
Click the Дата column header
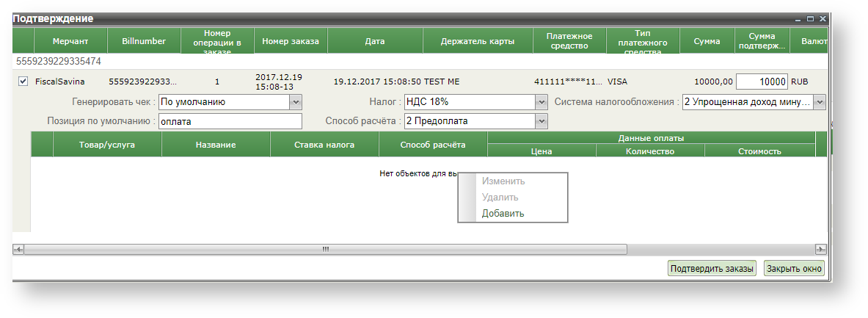(x=374, y=41)
